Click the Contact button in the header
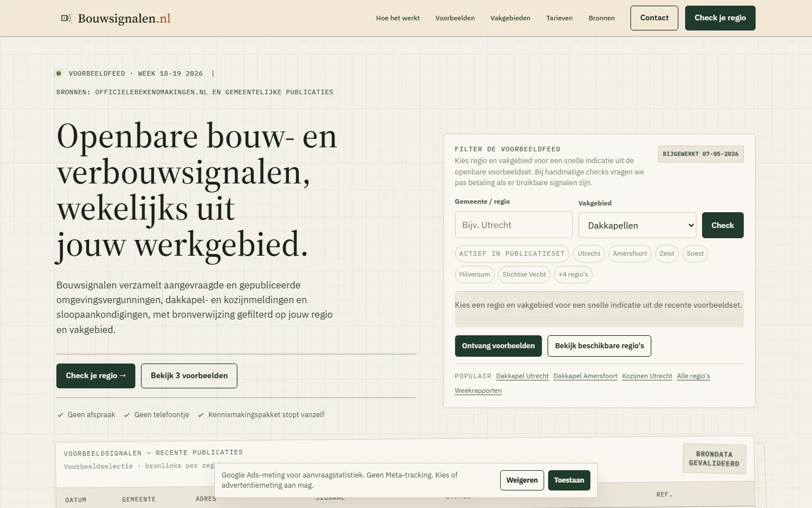The image size is (812, 508). [x=654, y=18]
